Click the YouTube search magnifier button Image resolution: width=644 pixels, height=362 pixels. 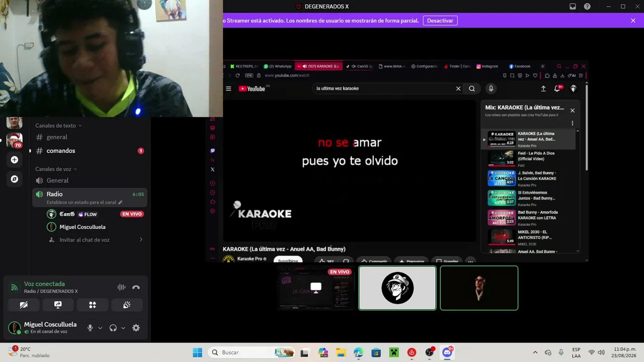point(472,88)
